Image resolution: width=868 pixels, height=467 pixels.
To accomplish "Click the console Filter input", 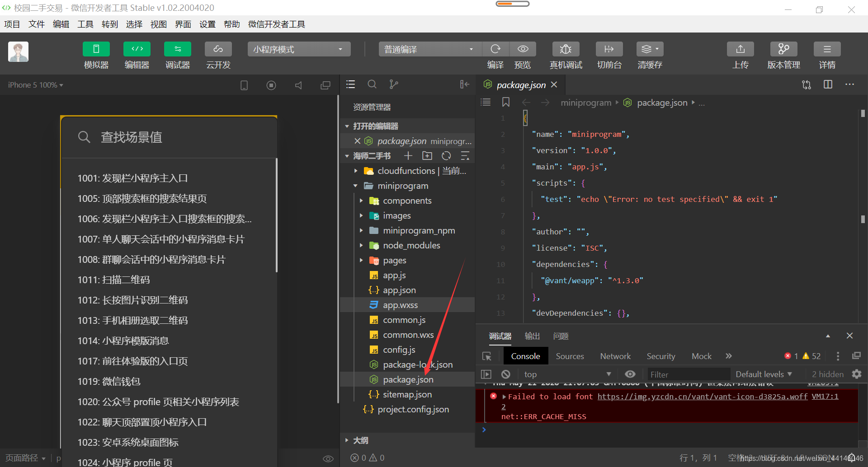I will pyautogui.click(x=689, y=374).
